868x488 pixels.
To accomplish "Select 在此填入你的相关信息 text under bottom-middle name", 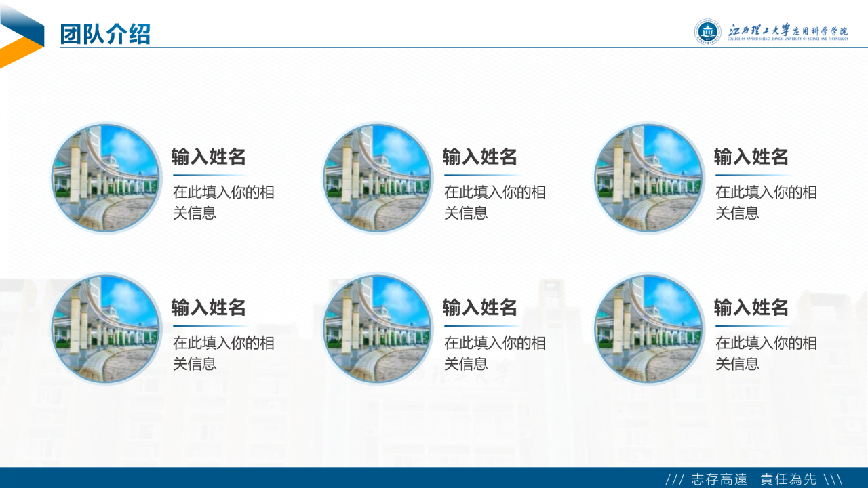I will coord(495,353).
